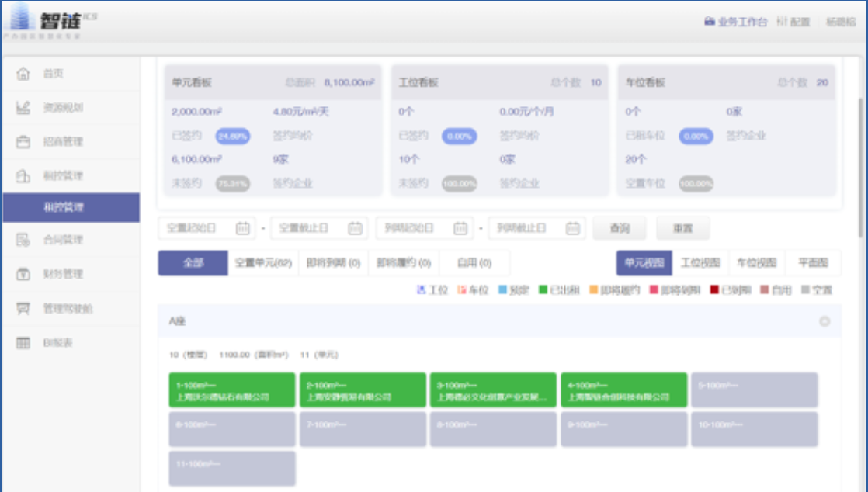Click the 智链 logo in the header
The height and width of the screenshot is (492, 868).
click(50, 20)
